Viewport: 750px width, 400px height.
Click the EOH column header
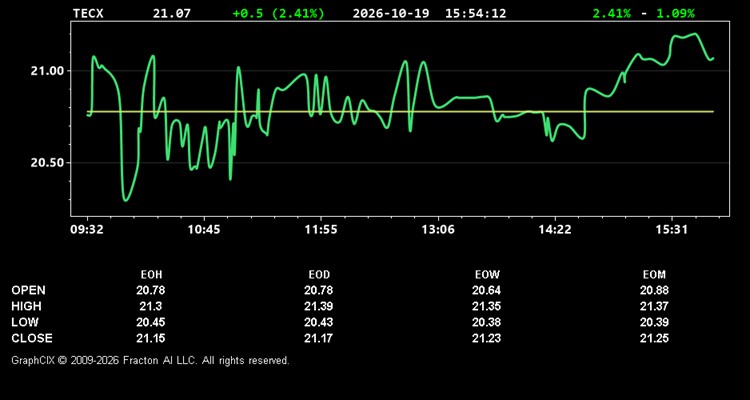click(151, 275)
